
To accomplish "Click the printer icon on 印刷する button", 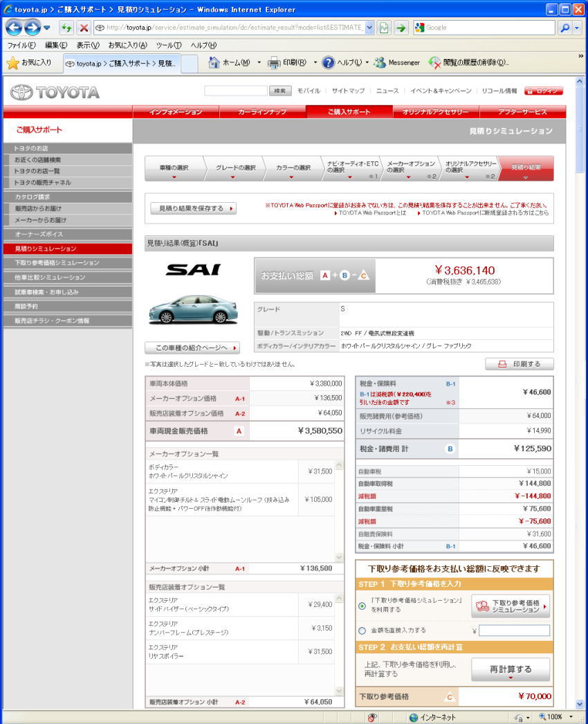I will 502,364.
